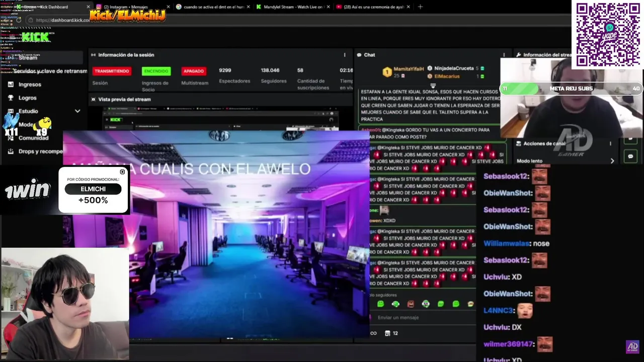Click ElMacarius in the chat leaderboard
The height and width of the screenshot is (362, 644).
click(447, 76)
